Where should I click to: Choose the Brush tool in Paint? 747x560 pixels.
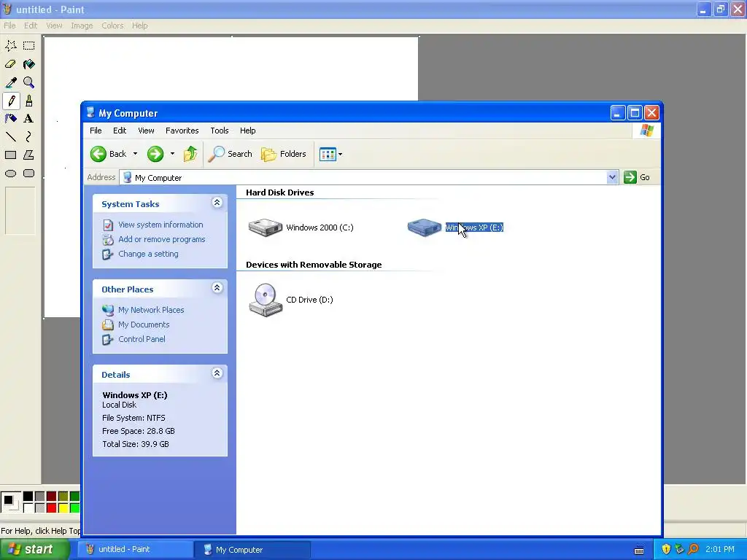(29, 101)
